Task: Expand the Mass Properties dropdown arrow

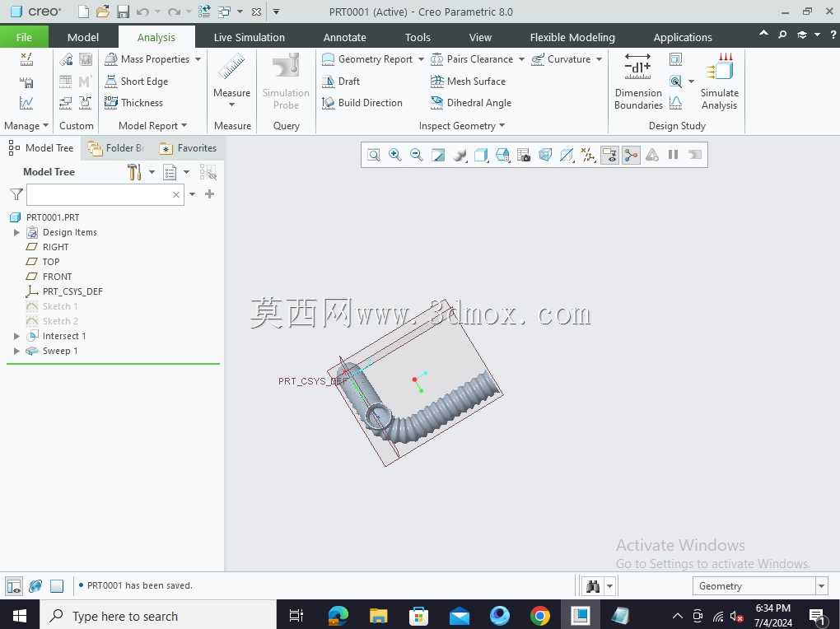Action: click(198, 59)
